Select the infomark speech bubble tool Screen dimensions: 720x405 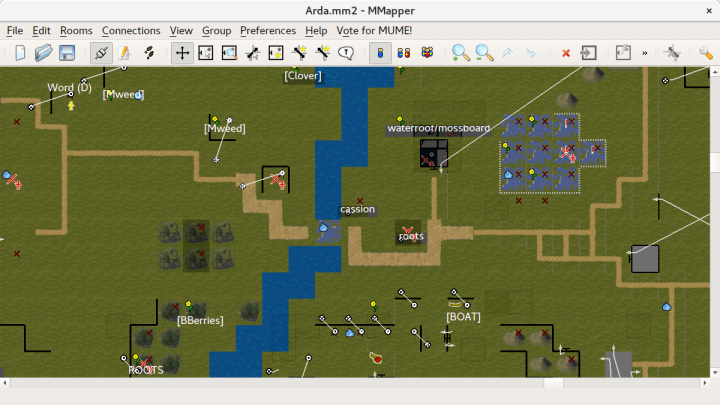coord(346,53)
